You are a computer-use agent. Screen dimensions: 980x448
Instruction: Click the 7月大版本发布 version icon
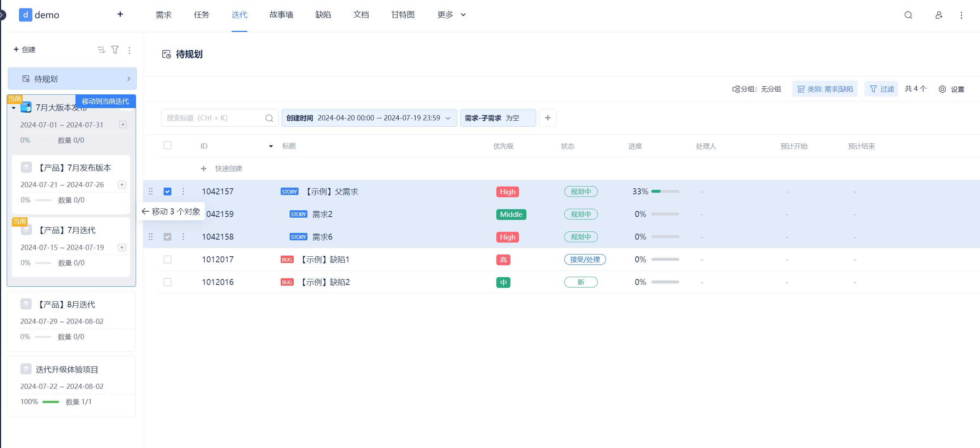pyautogui.click(x=26, y=107)
